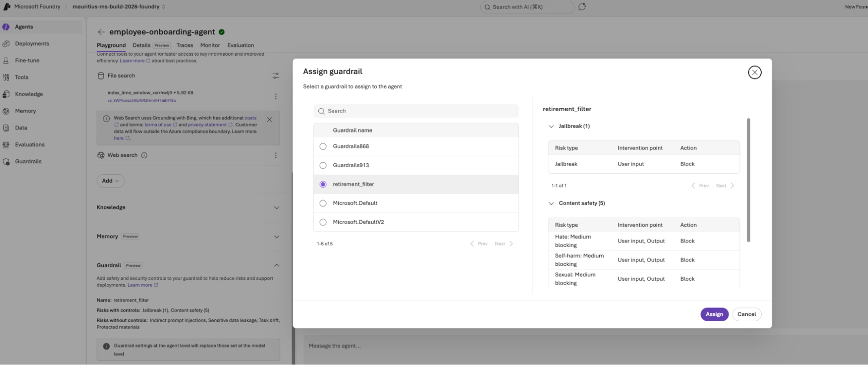Go to previous page of Jailbreak table
The image size is (868, 365).
coord(700,186)
